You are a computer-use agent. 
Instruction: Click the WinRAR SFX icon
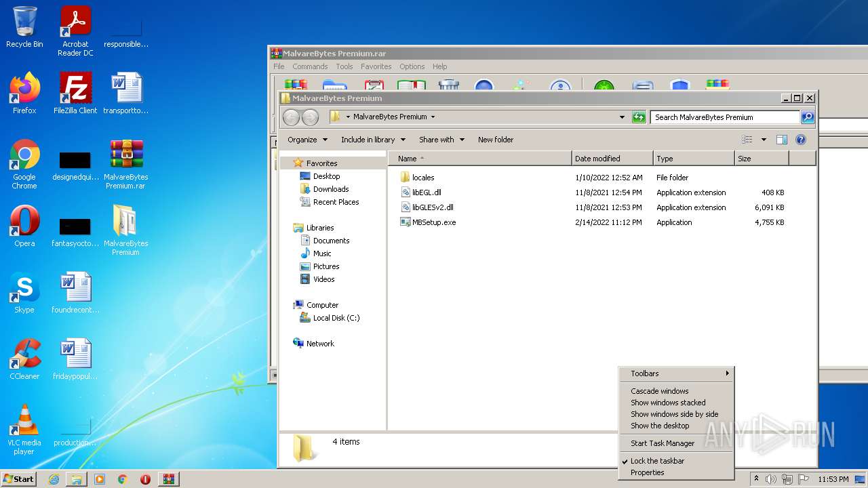tap(717, 85)
